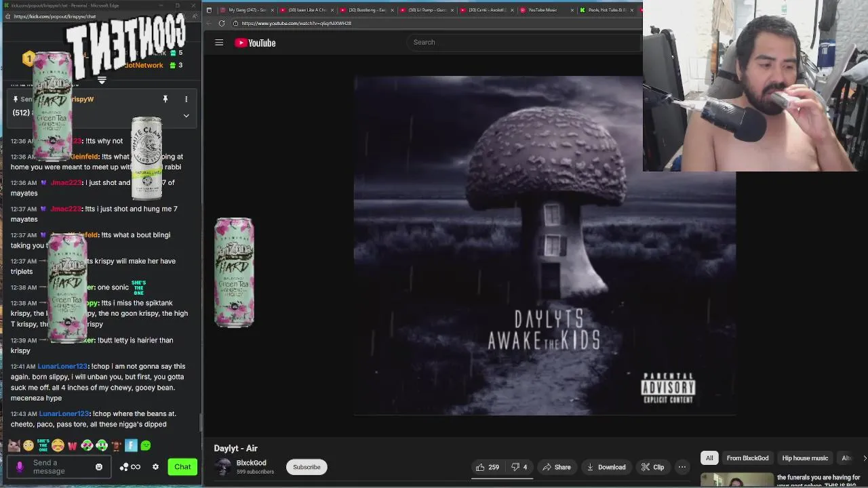Open the emoji picker in chat box
This screenshot has height=488, width=868.
tap(99, 467)
